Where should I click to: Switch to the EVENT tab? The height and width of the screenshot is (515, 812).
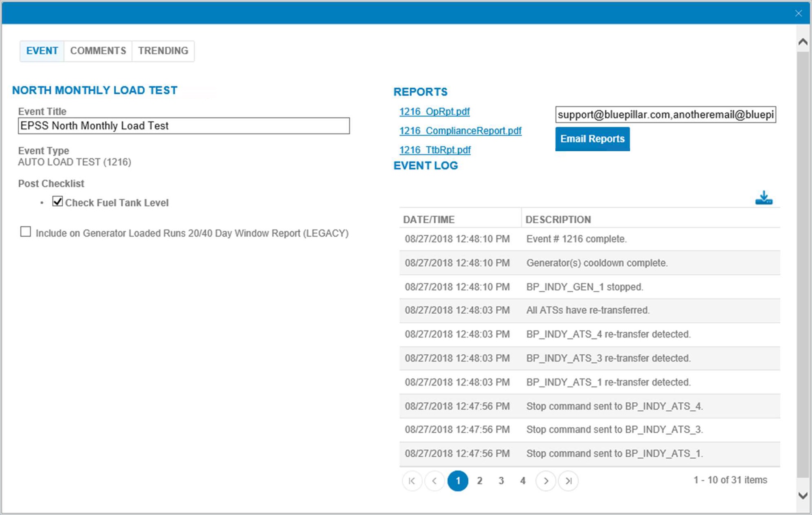click(x=42, y=51)
